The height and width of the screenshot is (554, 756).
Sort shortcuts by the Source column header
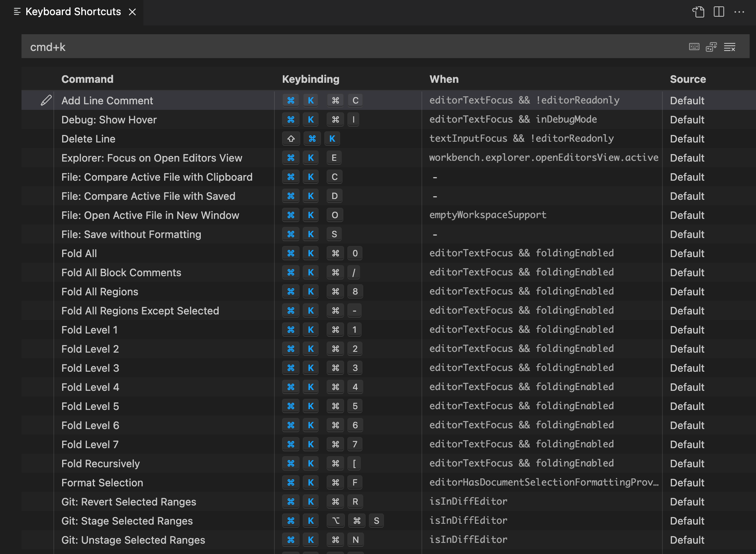687,79
